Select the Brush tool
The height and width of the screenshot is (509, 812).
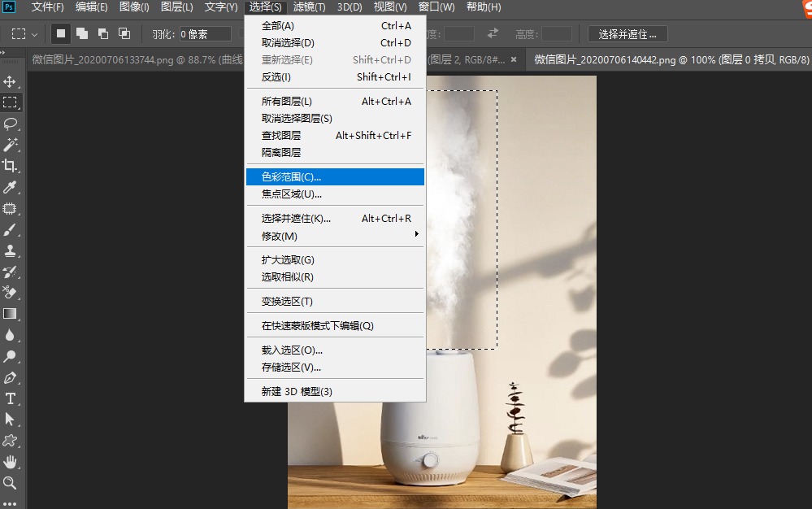(x=11, y=229)
